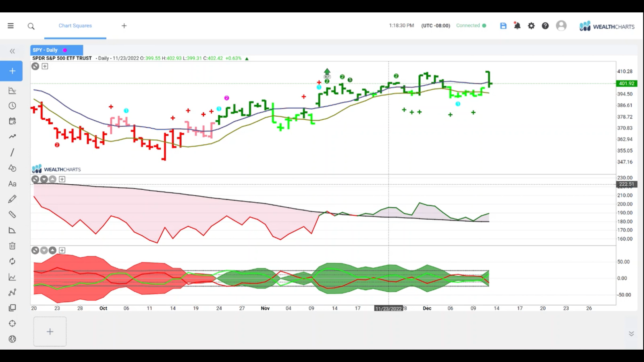
Task: Move middle pane up with arrow
Action: pyautogui.click(x=53, y=179)
